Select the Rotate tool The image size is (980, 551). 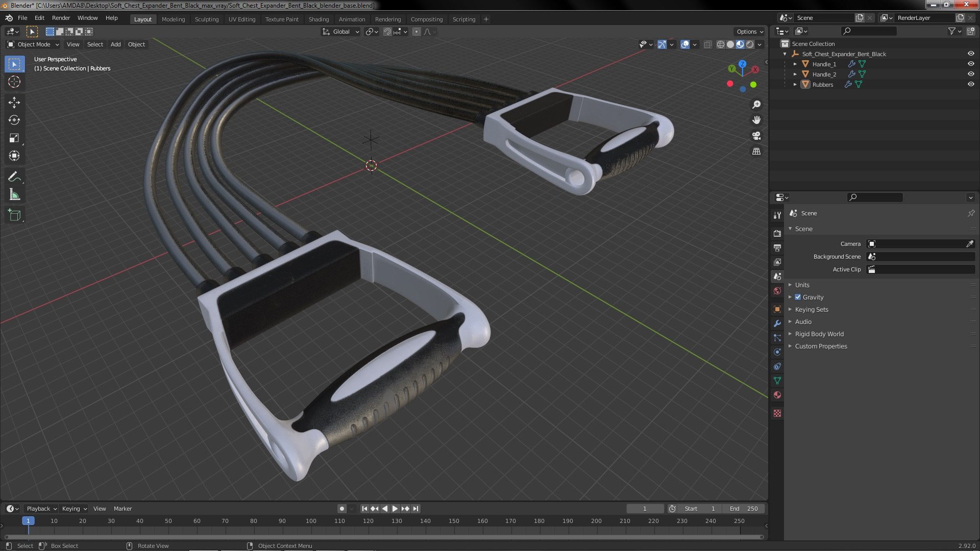(14, 120)
